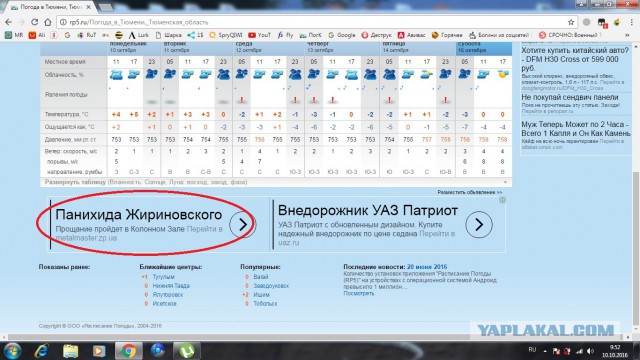640x360 pixels.
Task: Open the Тобольск link
Action: pos(265,304)
